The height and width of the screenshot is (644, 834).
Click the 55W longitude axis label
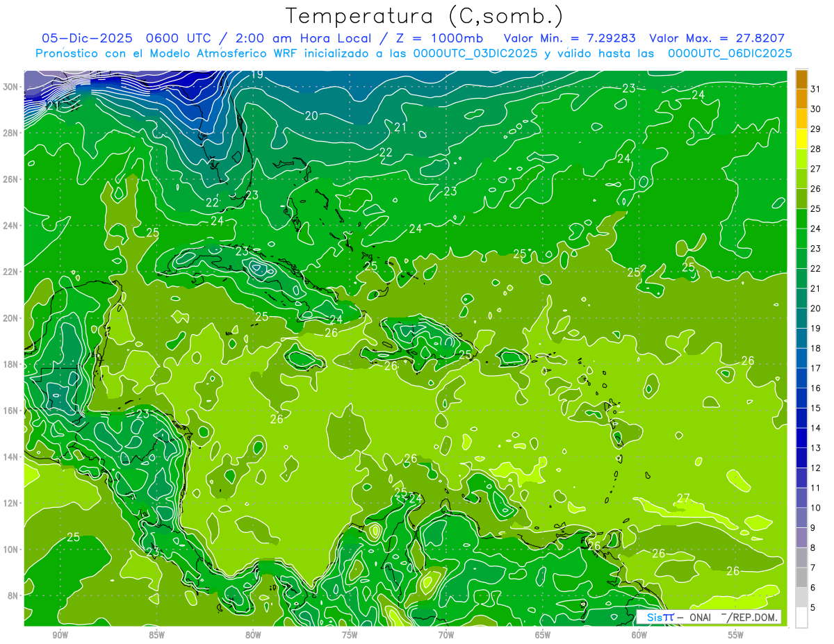pyautogui.click(x=736, y=635)
